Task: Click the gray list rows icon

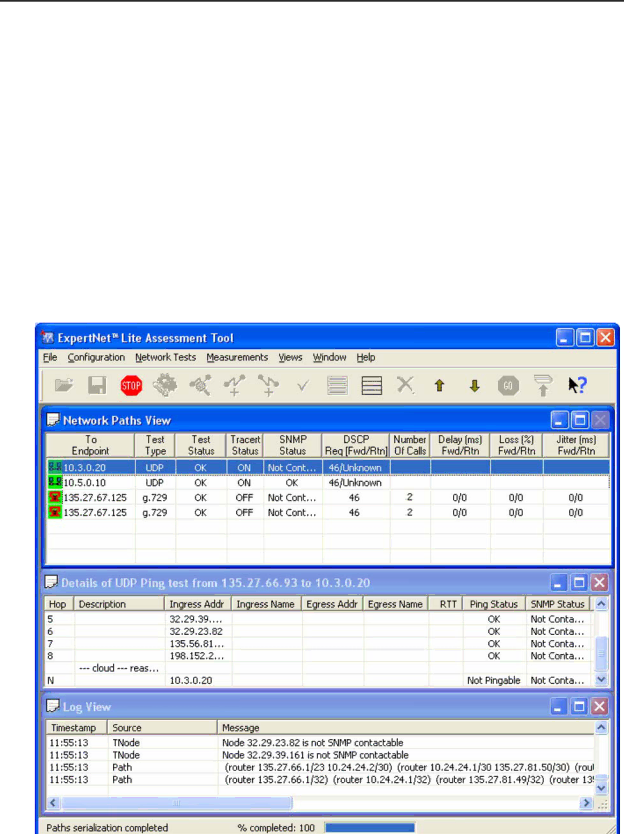Action: (337, 385)
